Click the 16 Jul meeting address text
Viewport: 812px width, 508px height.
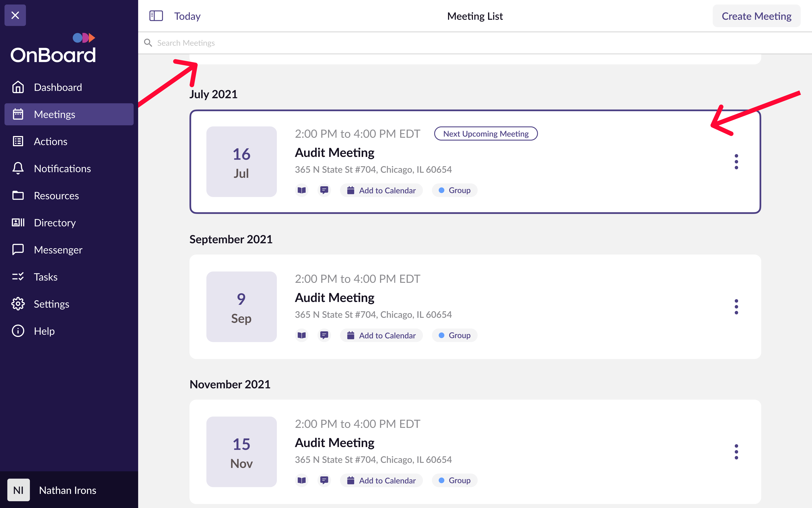click(x=373, y=169)
